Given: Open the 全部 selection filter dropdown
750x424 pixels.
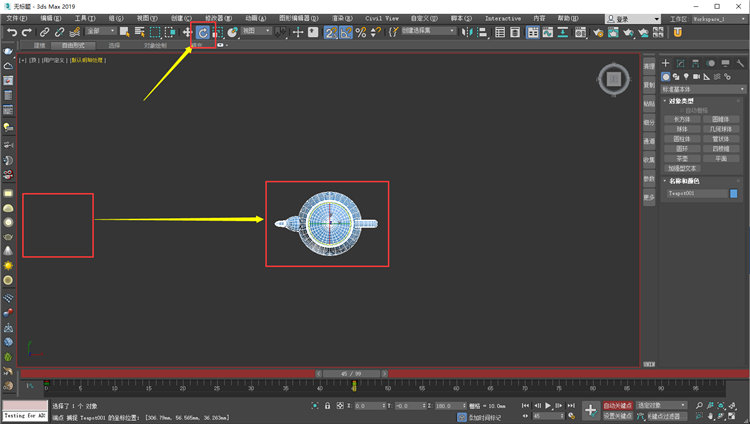Looking at the screenshot, I should pos(101,31).
